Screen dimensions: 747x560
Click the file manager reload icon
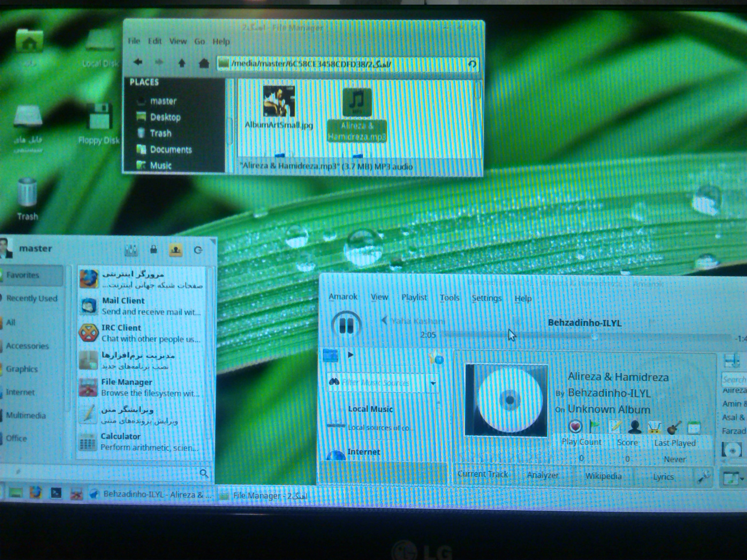(472, 64)
